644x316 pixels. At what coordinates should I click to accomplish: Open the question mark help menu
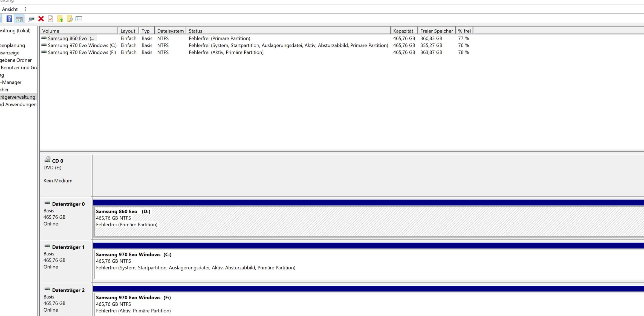point(25,9)
